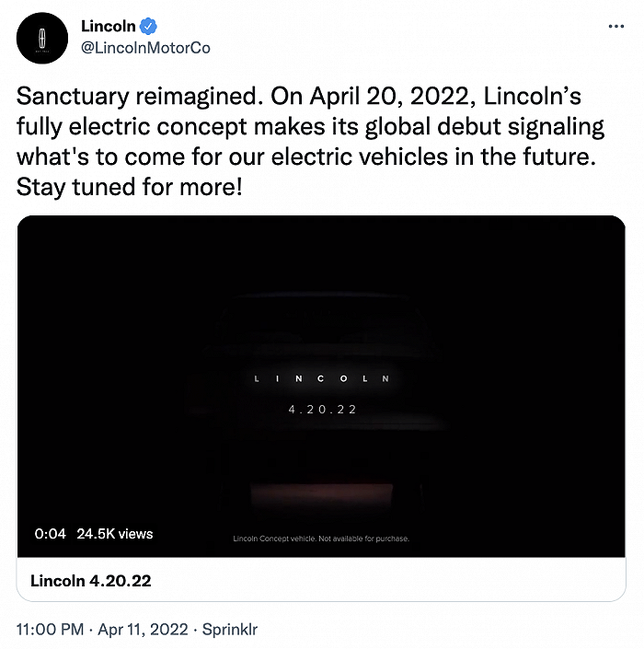Open the Sprinklr source link
Screen dimensions: 644x649
tap(227, 630)
